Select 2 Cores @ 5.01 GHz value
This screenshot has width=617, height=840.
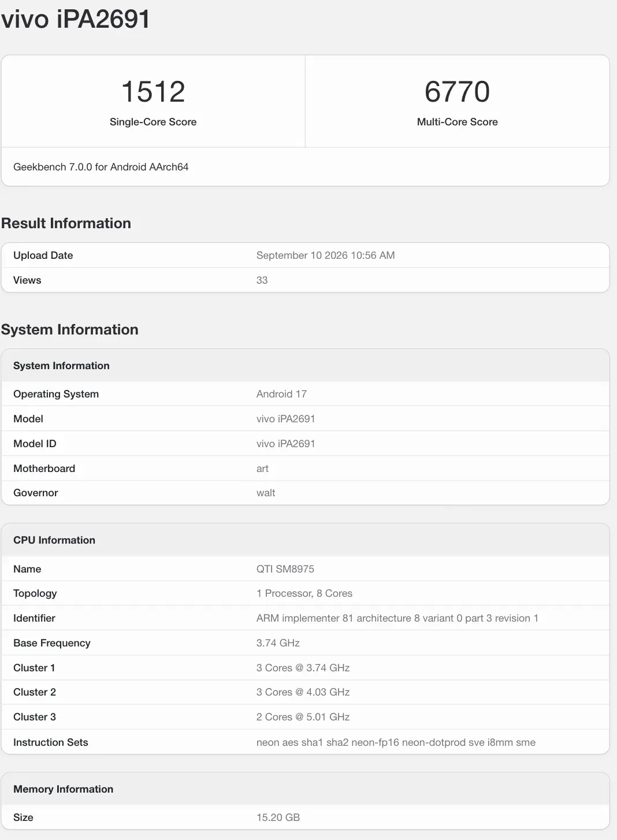point(303,717)
